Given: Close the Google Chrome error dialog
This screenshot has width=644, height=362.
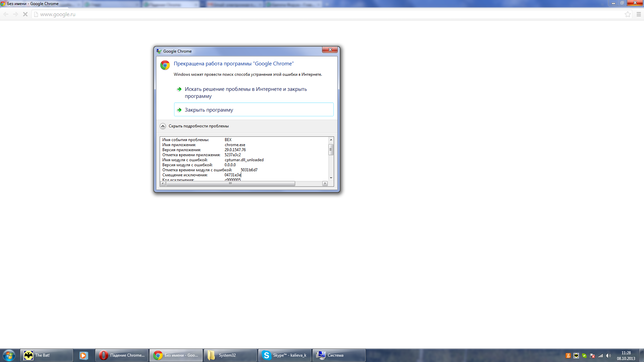Looking at the screenshot, I should [x=330, y=50].
